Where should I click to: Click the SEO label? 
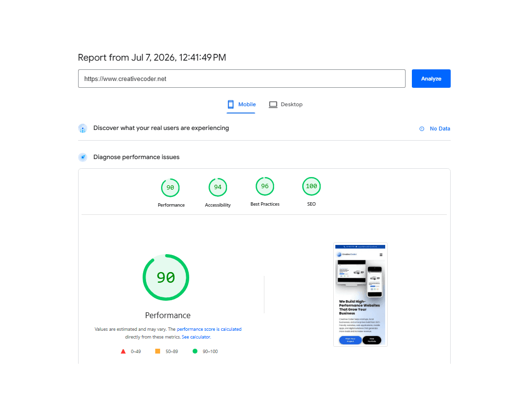pos(311,204)
